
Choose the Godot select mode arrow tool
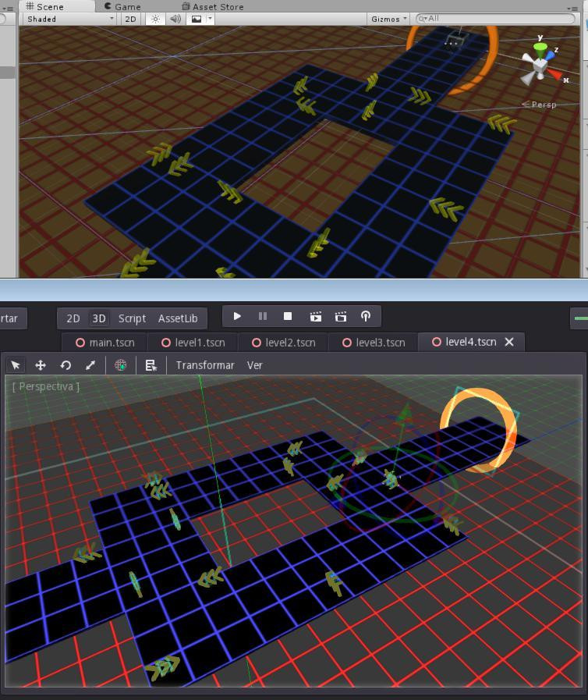click(16, 365)
